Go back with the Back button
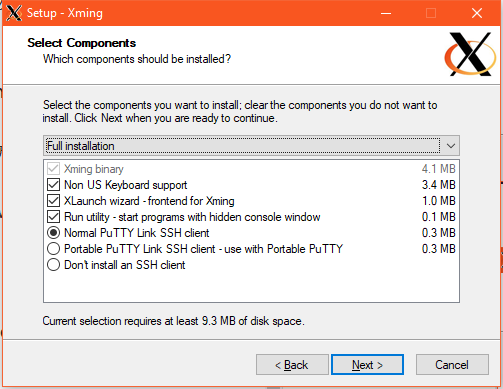 click(x=292, y=365)
